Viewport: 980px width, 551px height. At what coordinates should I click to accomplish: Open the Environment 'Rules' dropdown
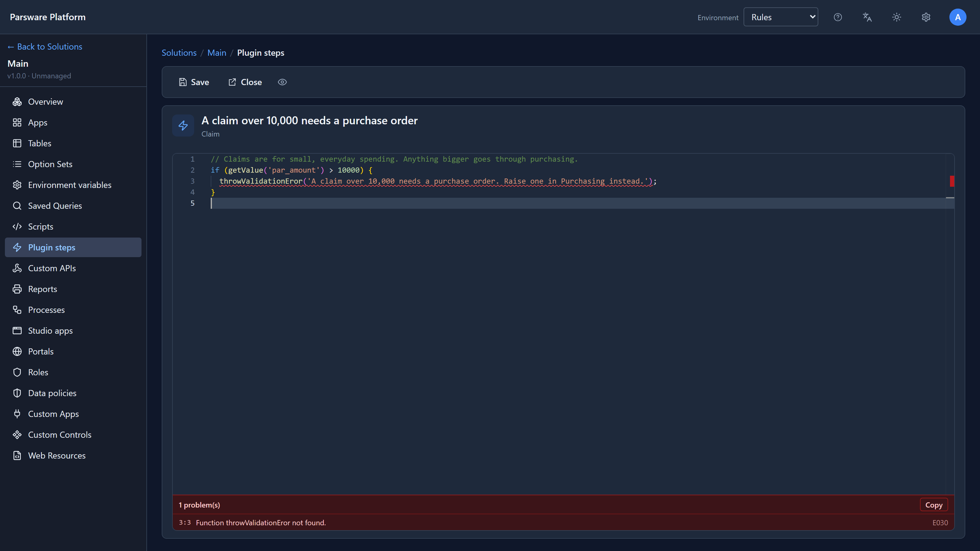[781, 17]
